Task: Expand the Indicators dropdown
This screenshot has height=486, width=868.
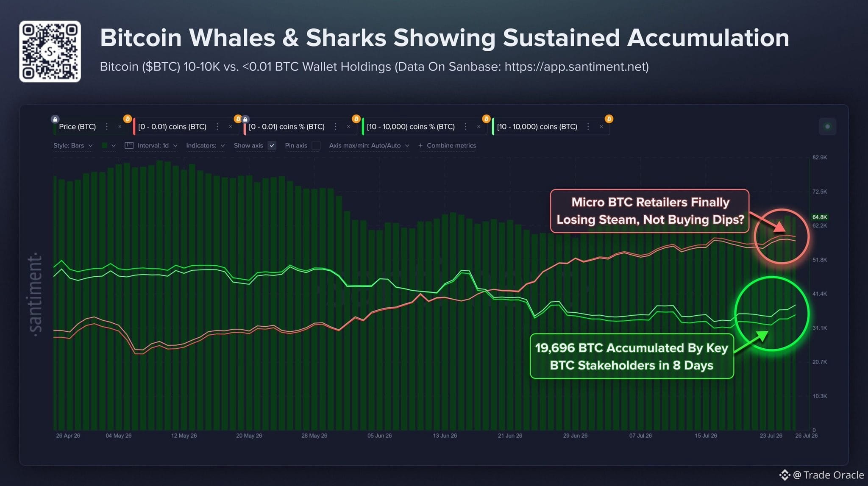Action: [206, 145]
